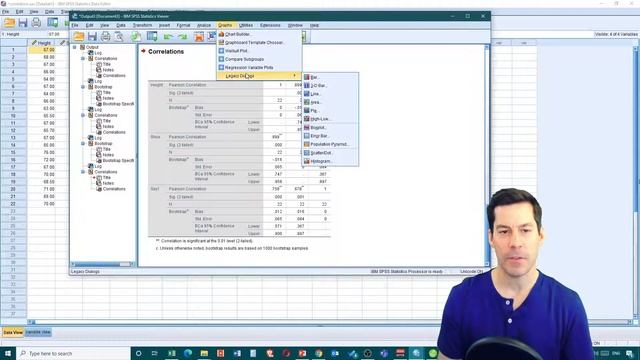This screenshot has height=360, width=640.
Task: Click Visible 4 of 4 Variables text
Action: [616, 34]
